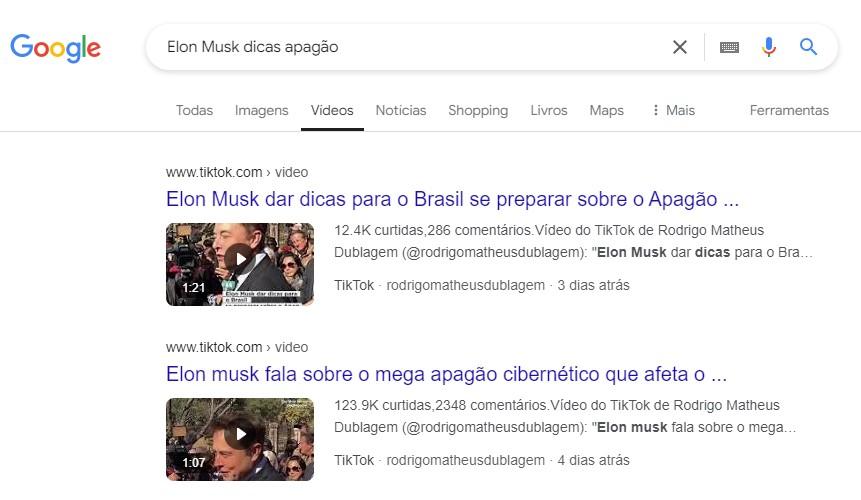Open the on-screen keyboard input tool
The width and height of the screenshot is (861, 500).
coord(729,47)
